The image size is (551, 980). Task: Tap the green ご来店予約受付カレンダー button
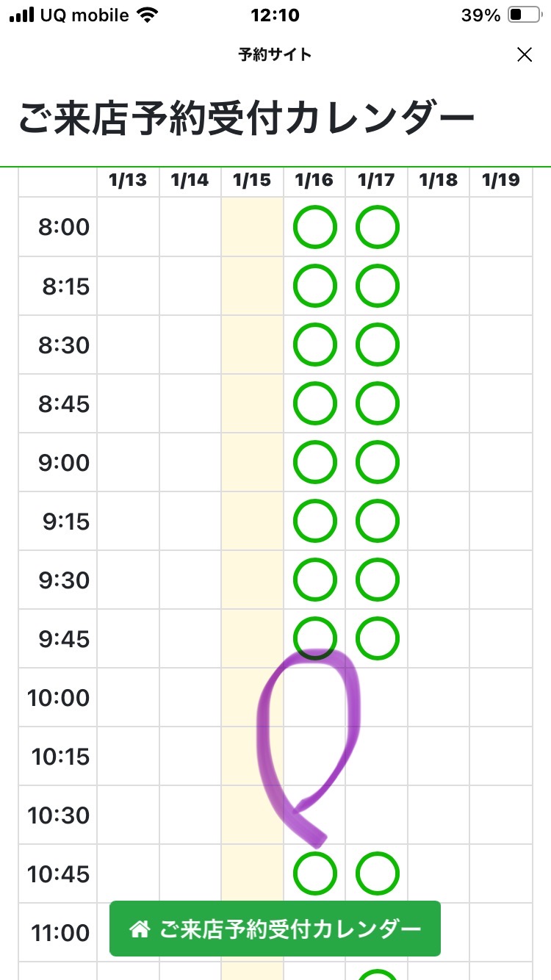click(275, 929)
